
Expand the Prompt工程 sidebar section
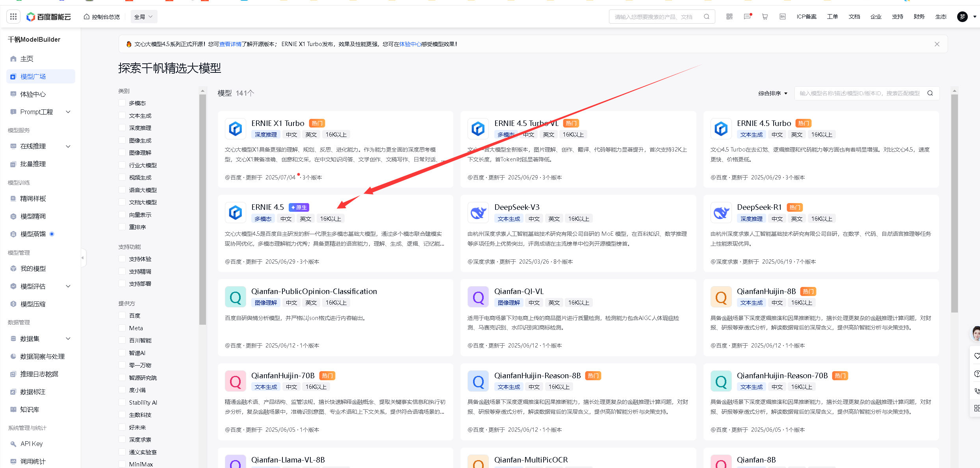click(x=68, y=112)
